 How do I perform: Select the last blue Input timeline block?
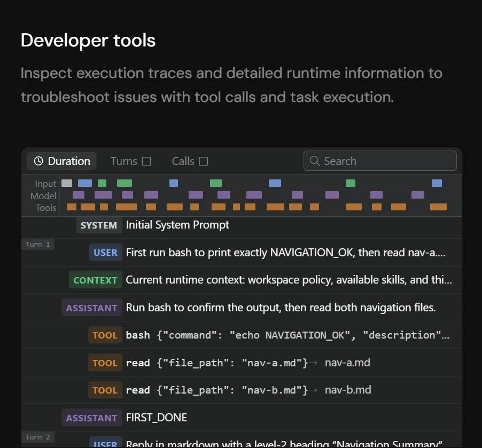pyautogui.click(x=437, y=183)
